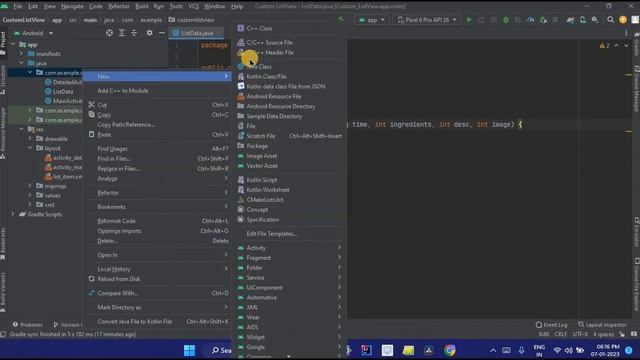Click the CRLF line separator status
This screenshot has height=360, width=640.
click(x=561, y=334)
